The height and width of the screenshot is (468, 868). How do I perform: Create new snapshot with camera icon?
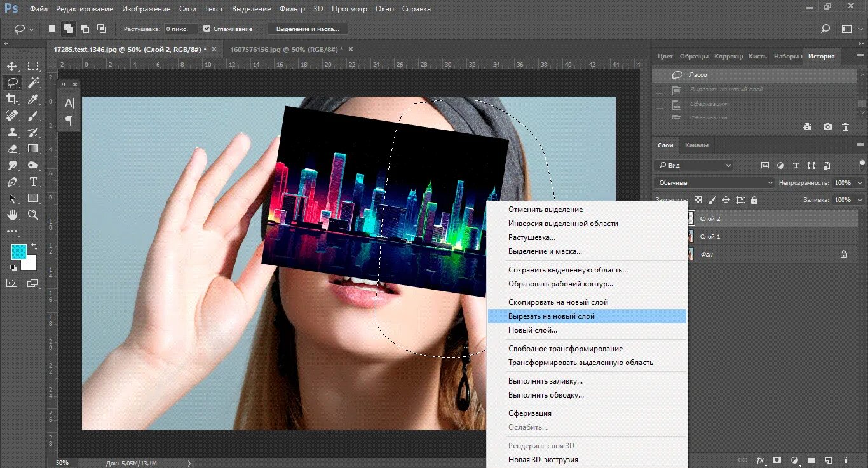pos(827,127)
